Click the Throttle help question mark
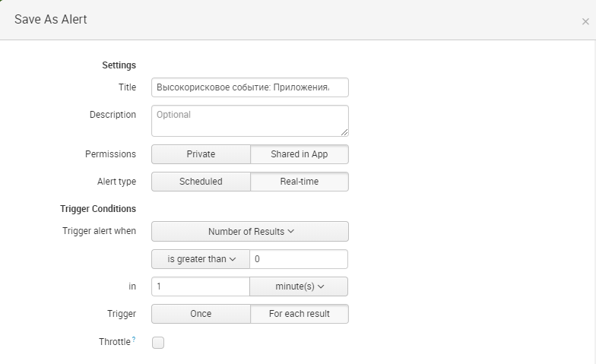Screen dimensions: 596x364 pyautogui.click(x=134, y=340)
